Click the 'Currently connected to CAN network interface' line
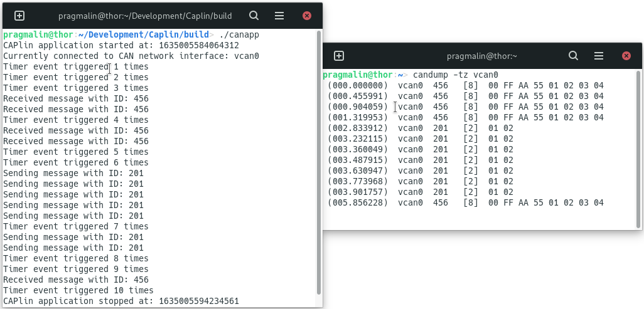 (x=131, y=56)
